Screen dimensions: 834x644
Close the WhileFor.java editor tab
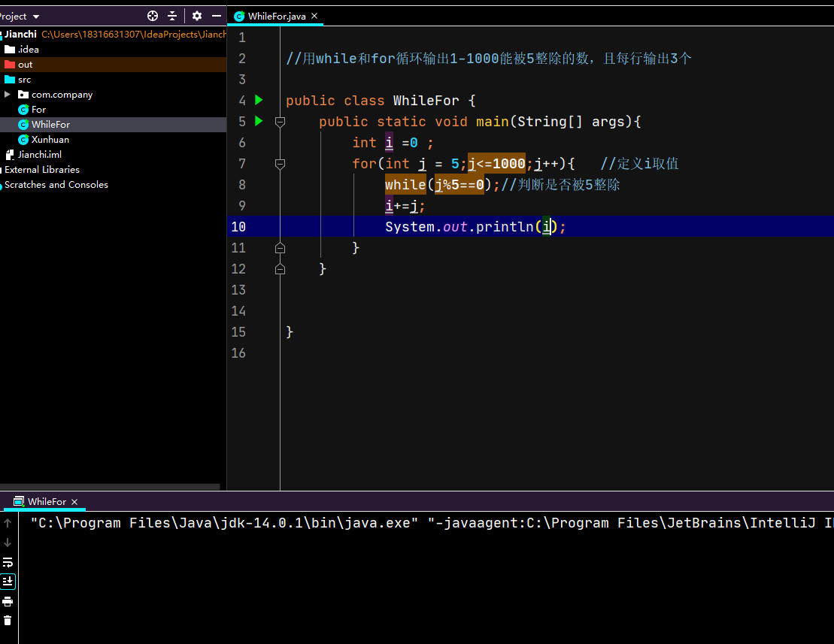(314, 16)
